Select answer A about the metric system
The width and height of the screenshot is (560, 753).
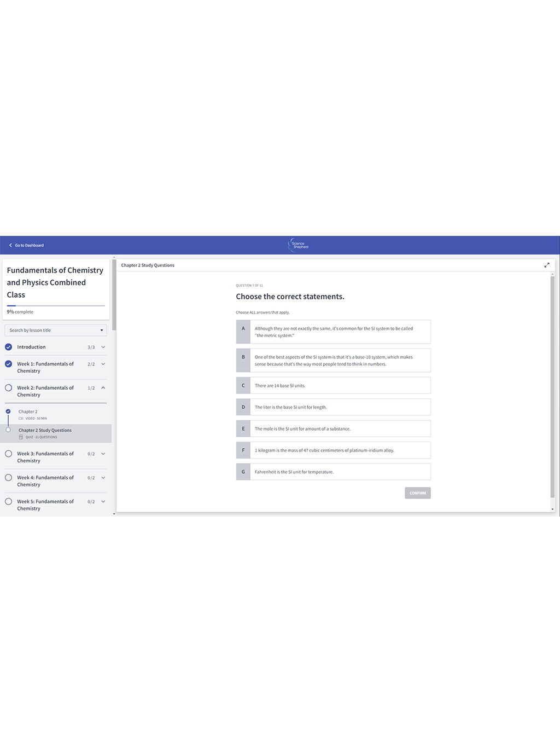click(x=333, y=332)
